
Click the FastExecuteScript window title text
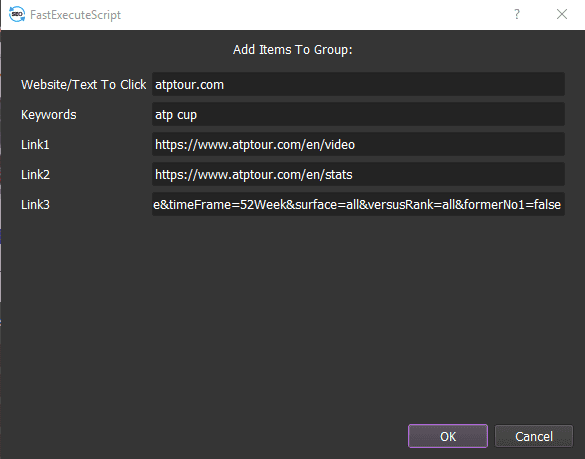point(75,15)
